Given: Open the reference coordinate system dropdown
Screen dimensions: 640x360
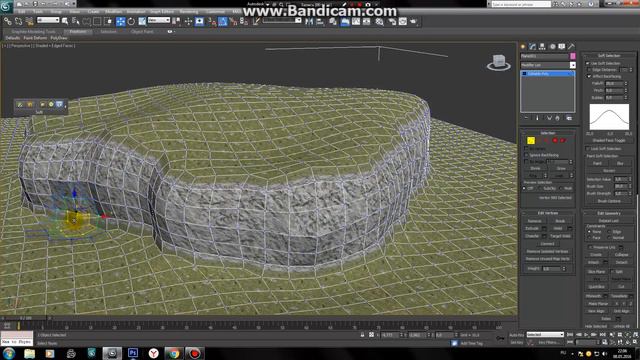Looking at the screenshot, I should [159, 20].
